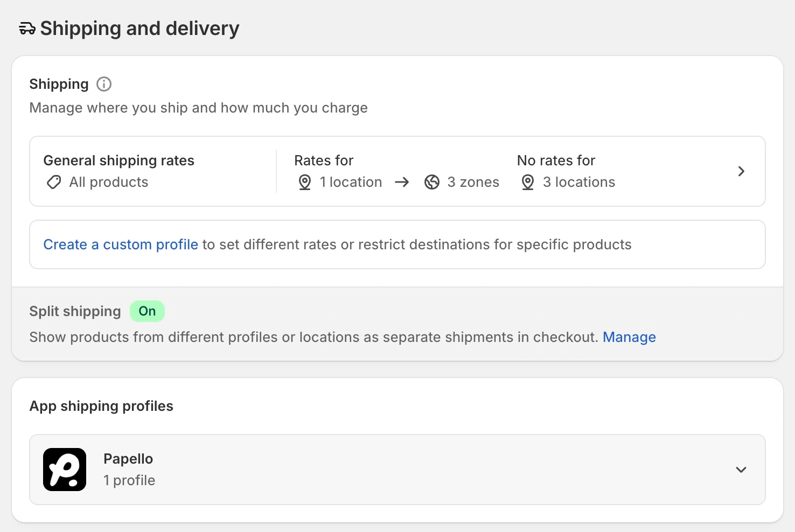Click the location pin beside 3 locations
The image size is (795, 532).
pyautogui.click(x=527, y=182)
